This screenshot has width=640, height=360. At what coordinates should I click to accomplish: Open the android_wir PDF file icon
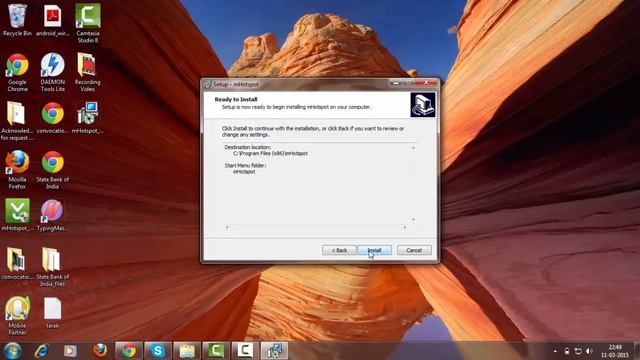click(x=53, y=20)
